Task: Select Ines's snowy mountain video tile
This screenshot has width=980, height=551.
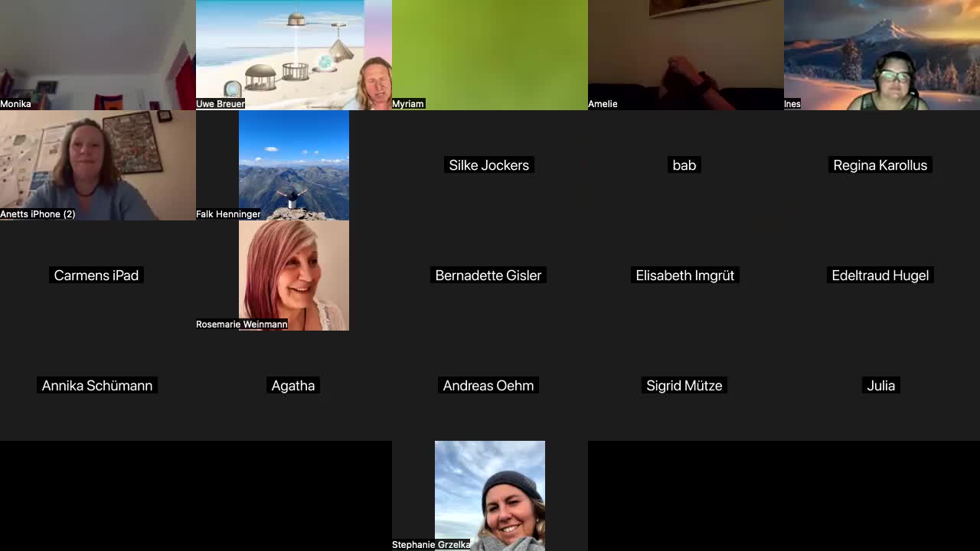Action: click(882, 55)
